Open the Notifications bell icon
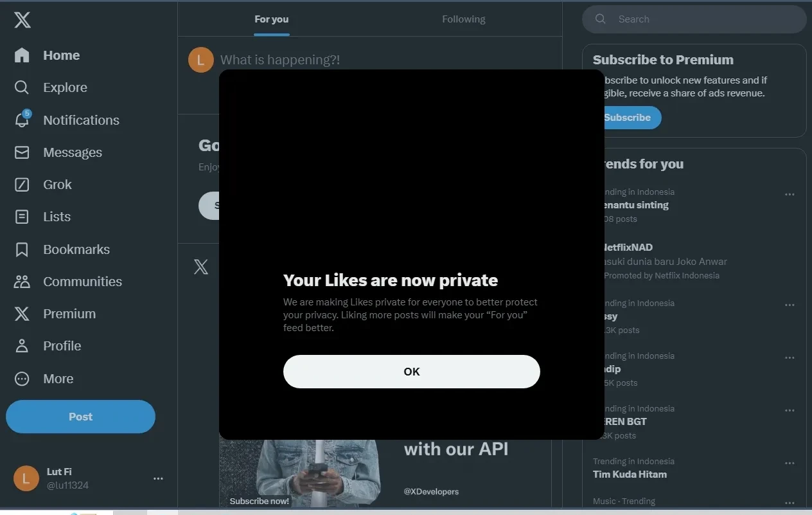Viewport: 812px width, 515px height. [x=22, y=120]
